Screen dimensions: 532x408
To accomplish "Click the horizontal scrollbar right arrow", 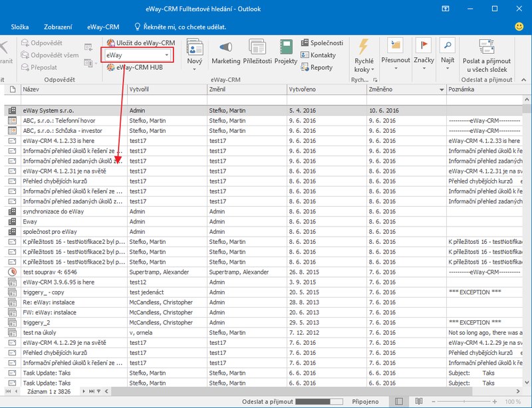I will pyautogui.click(x=518, y=391).
